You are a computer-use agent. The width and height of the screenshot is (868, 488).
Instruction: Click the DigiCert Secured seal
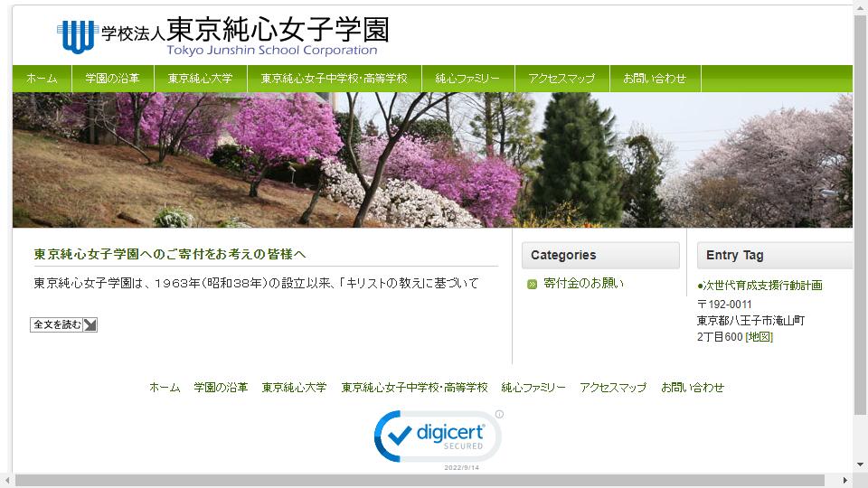(x=438, y=436)
